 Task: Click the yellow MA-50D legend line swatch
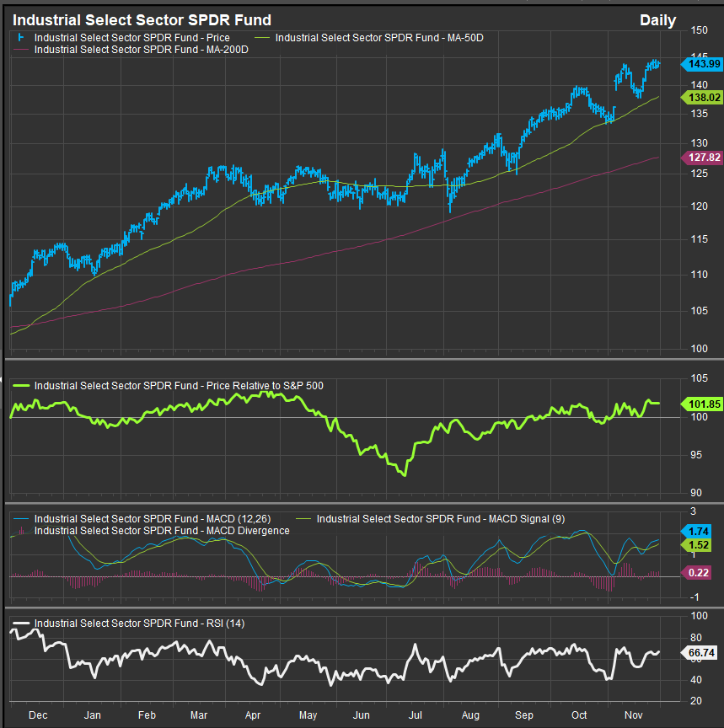click(x=262, y=38)
